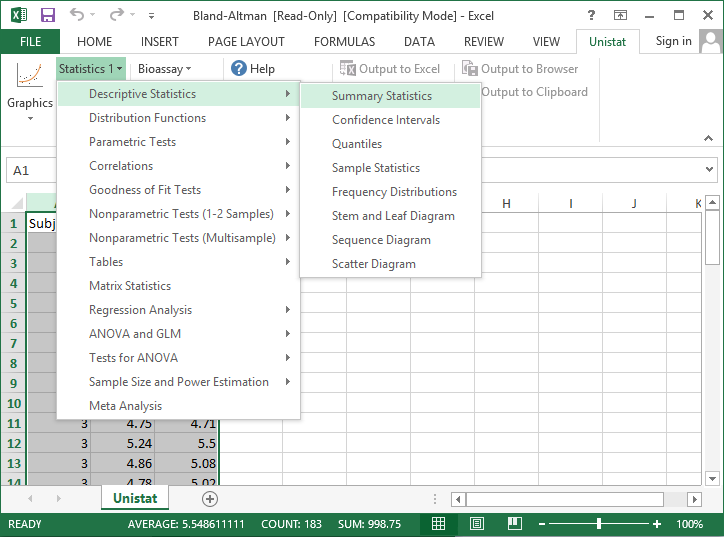This screenshot has width=724, height=537.
Task: Click the Name Box showing A1
Action: (x=31, y=170)
